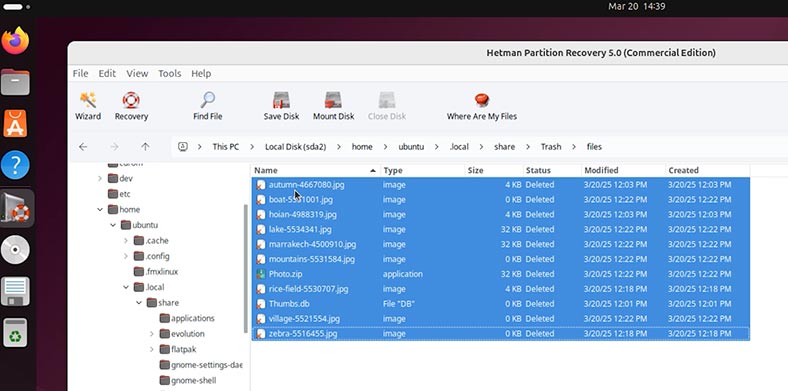Sort by the Created column header

708,170
